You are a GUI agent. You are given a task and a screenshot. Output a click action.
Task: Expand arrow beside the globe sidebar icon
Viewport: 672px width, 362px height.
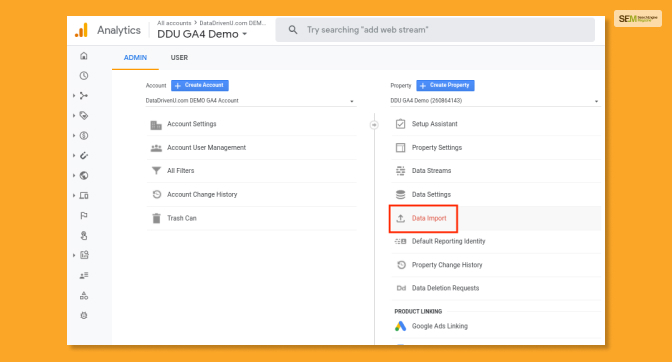point(74,176)
